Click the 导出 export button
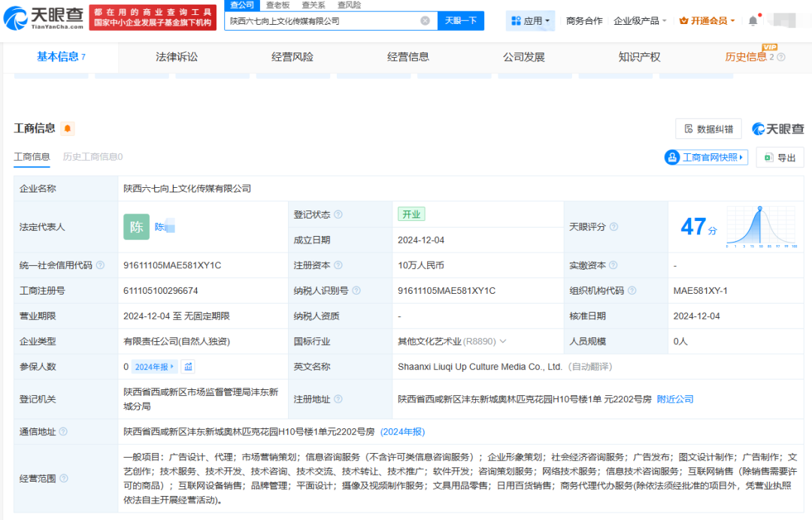Image resolution: width=812 pixels, height=520 pixels. [x=780, y=158]
